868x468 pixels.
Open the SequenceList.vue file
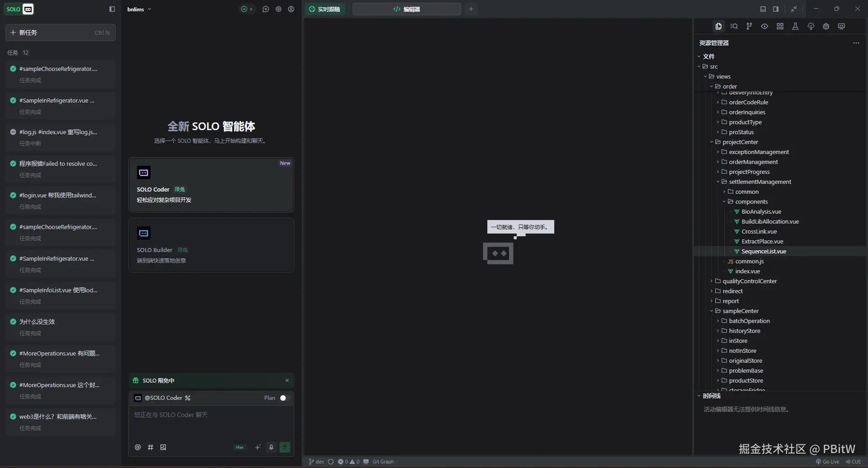point(764,251)
